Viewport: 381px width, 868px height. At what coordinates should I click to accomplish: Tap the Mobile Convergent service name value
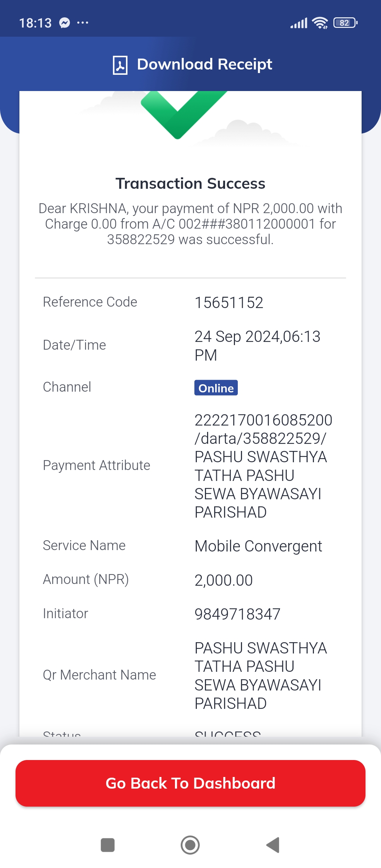258,546
